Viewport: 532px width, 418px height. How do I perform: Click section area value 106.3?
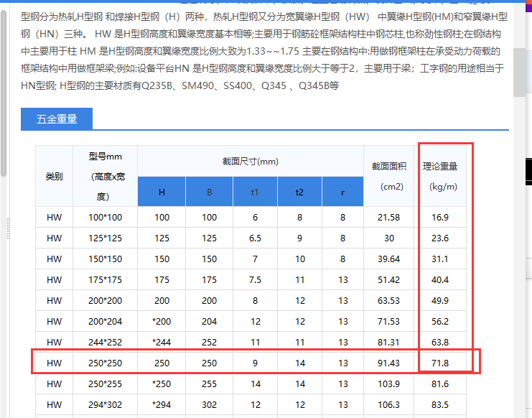pos(389,404)
